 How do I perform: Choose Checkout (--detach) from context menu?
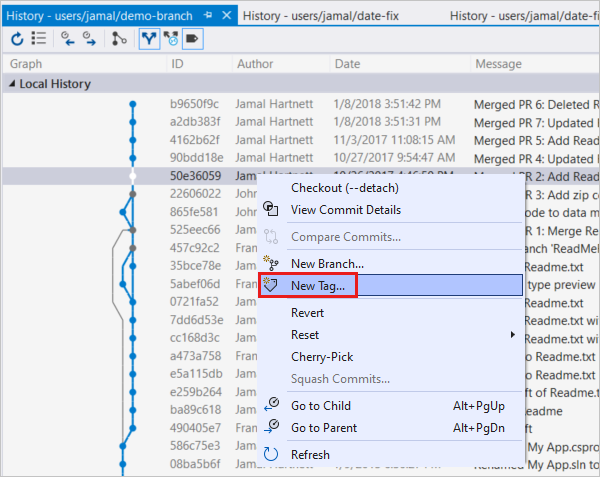pyautogui.click(x=345, y=188)
